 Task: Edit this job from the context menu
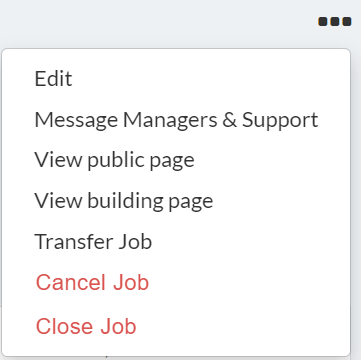pos(53,79)
